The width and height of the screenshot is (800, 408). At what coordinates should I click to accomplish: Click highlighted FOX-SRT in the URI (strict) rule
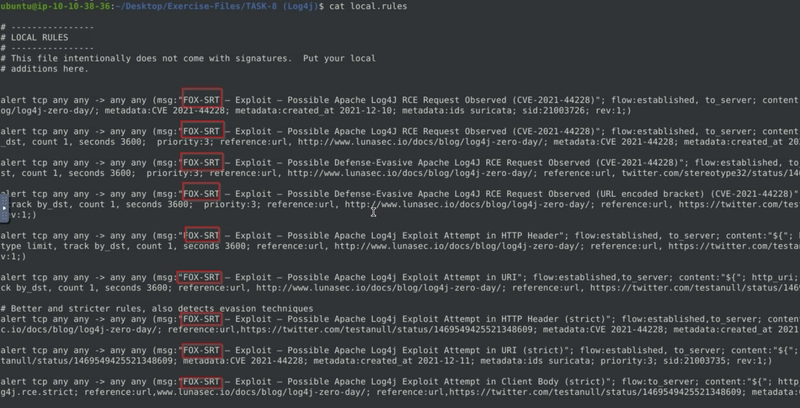(x=202, y=350)
